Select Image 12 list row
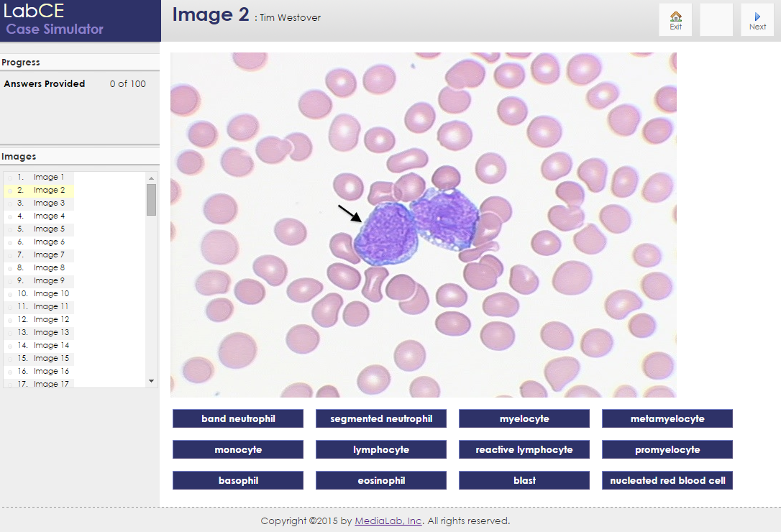Image resolution: width=781 pixels, height=532 pixels. (x=39, y=319)
